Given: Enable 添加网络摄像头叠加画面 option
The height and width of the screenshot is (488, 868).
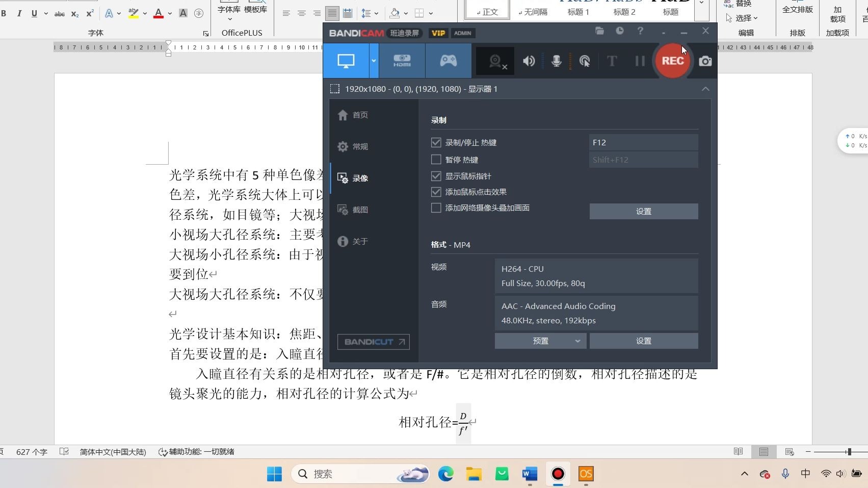Looking at the screenshot, I should pyautogui.click(x=436, y=208).
